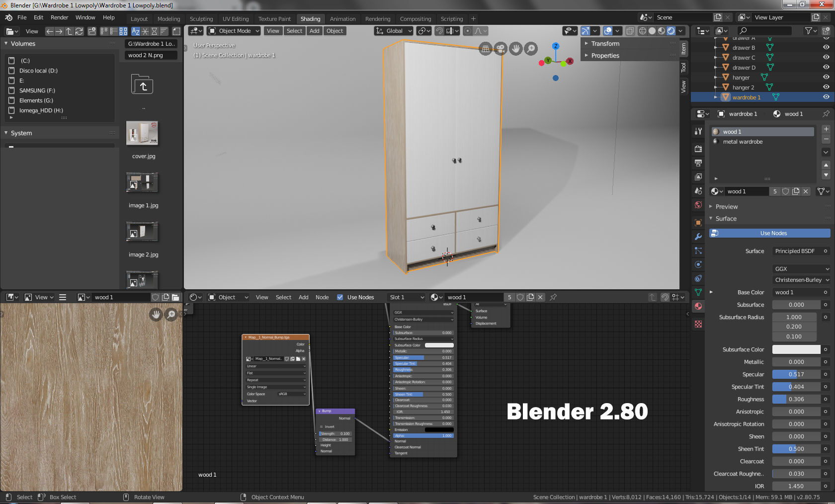Open the Texture properties checker tab
The image size is (835, 504).
698,324
